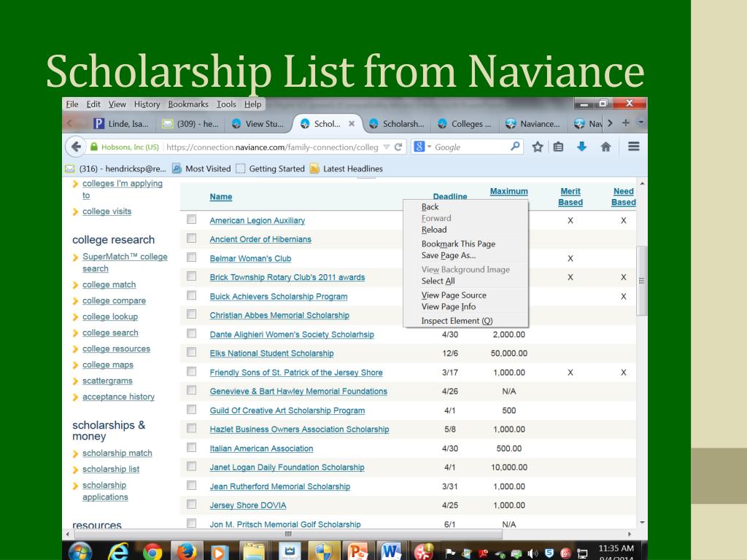Image resolution: width=747 pixels, height=560 pixels.
Task: Open Word on taskbar
Action: pos(391,552)
